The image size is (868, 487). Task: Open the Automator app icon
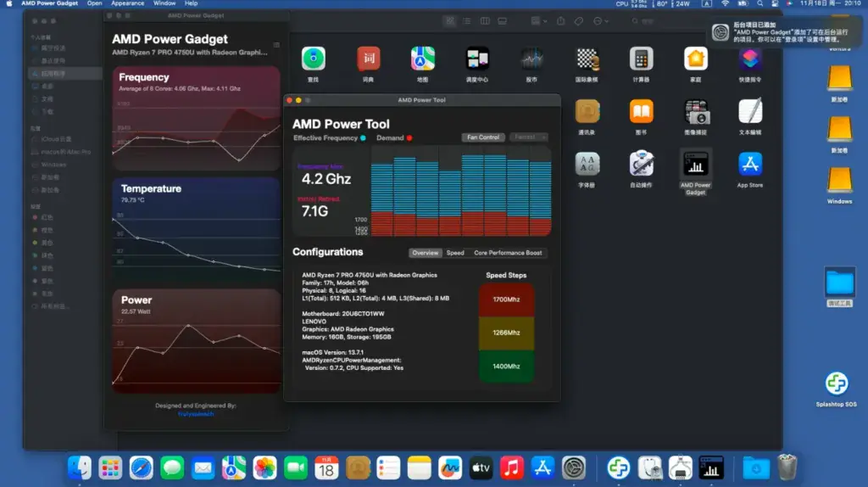click(x=641, y=164)
